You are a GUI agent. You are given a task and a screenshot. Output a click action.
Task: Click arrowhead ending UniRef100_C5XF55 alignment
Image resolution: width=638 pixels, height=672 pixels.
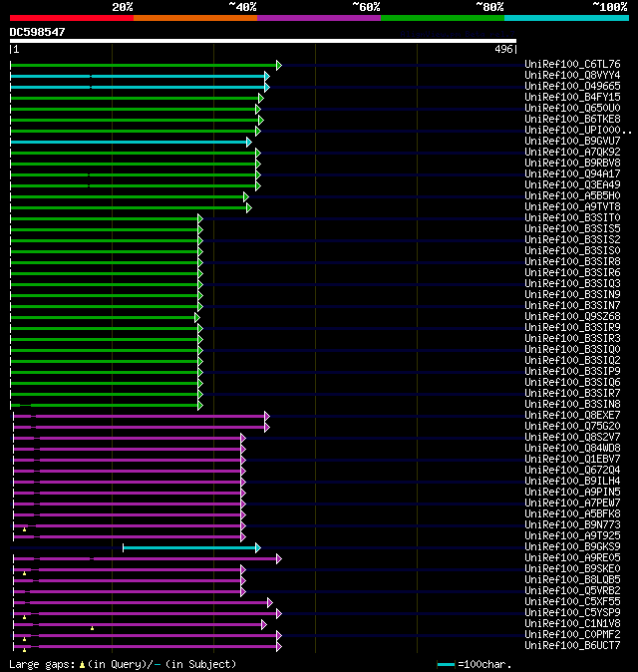tap(270, 602)
